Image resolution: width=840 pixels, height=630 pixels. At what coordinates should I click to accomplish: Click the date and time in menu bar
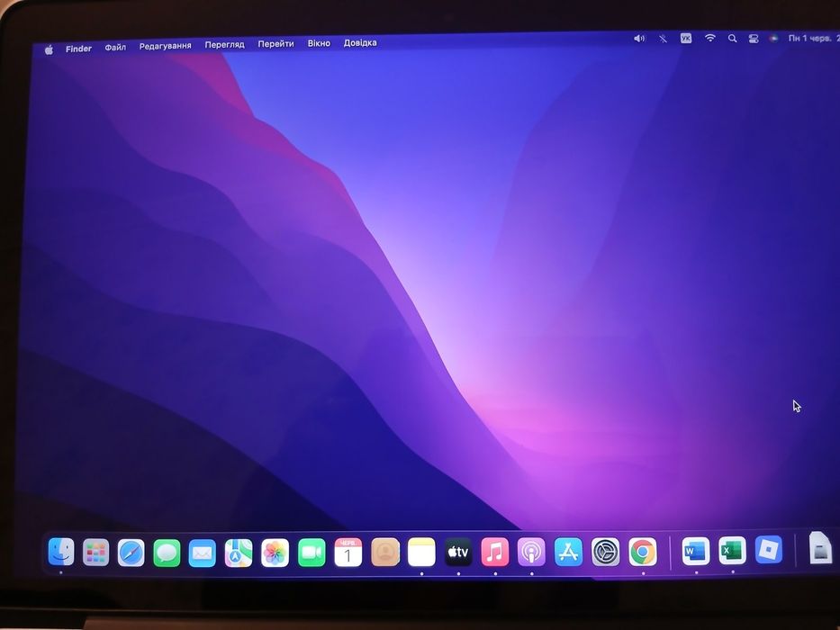coord(814,39)
